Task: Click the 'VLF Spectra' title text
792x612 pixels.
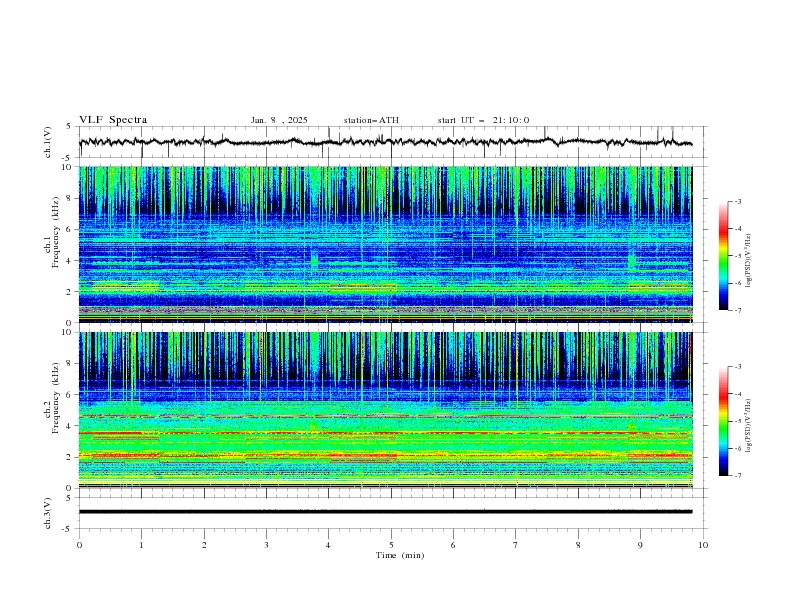Action: point(113,120)
